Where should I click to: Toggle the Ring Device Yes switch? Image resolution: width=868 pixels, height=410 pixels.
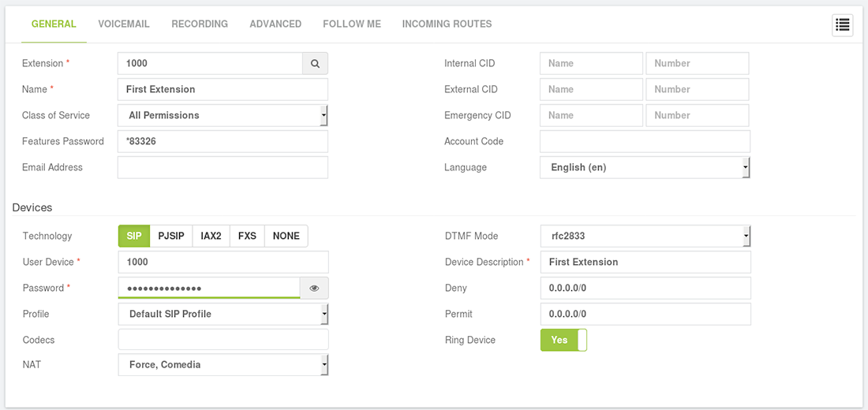pyautogui.click(x=563, y=340)
